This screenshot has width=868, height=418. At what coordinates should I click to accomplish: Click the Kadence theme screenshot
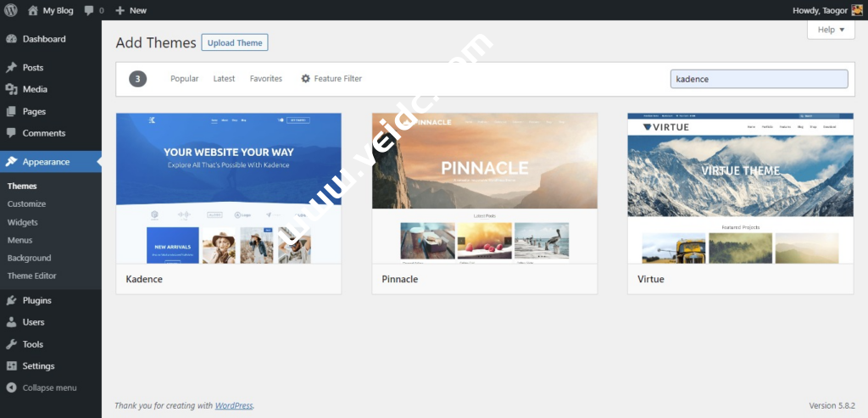pos(229,188)
